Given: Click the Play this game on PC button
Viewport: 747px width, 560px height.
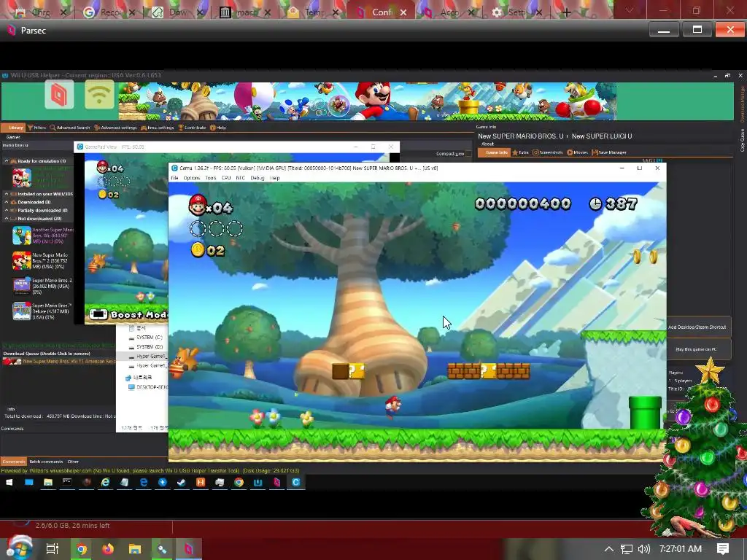Looking at the screenshot, I should pos(698,349).
